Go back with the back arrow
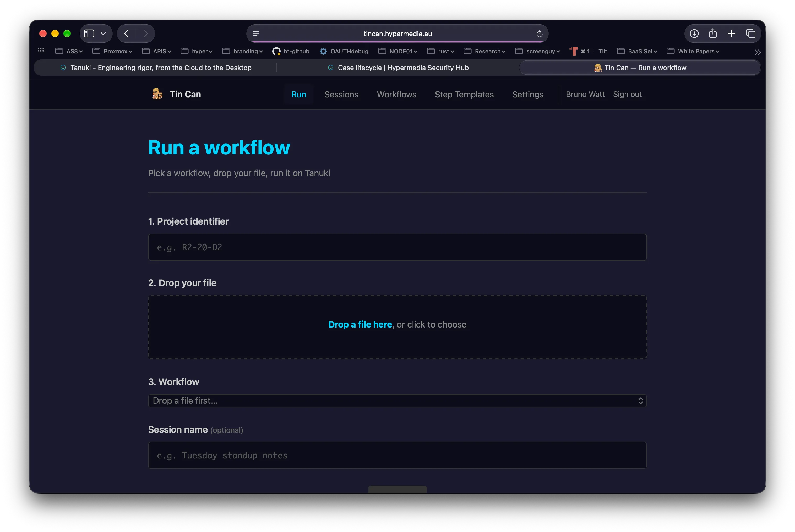The height and width of the screenshot is (532, 795). coord(126,34)
